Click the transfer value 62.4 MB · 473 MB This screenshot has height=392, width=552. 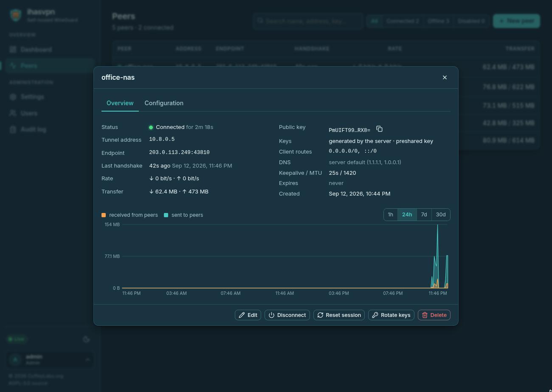pyautogui.click(x=179, y=191)
